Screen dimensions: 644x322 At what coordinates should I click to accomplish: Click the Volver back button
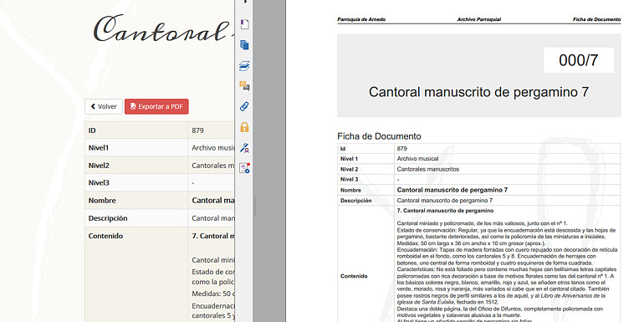[x=104, y=106]
